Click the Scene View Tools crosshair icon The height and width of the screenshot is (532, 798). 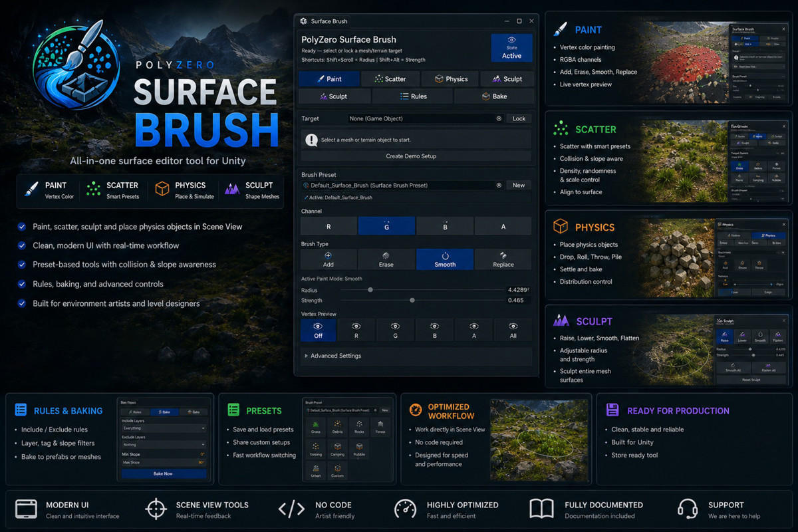[156, 509]
